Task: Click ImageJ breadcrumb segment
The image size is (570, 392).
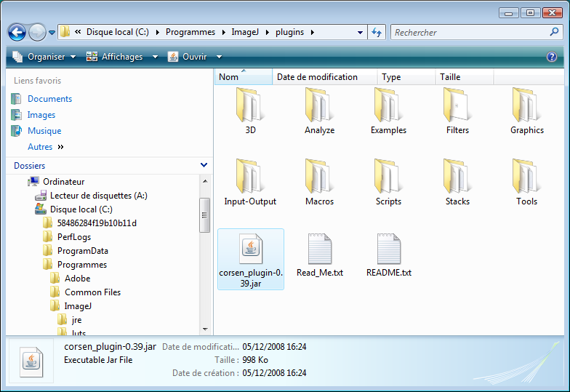Action: 245,32
